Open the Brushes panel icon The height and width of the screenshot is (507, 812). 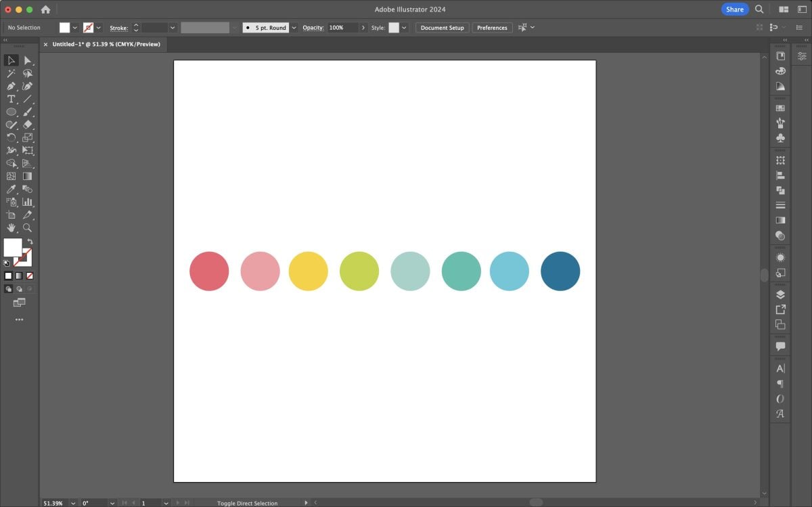780,123
